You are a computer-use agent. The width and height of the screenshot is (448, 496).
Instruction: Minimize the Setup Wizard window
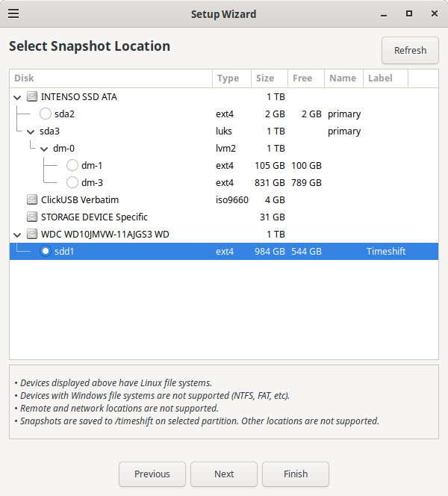click(384, 14)
